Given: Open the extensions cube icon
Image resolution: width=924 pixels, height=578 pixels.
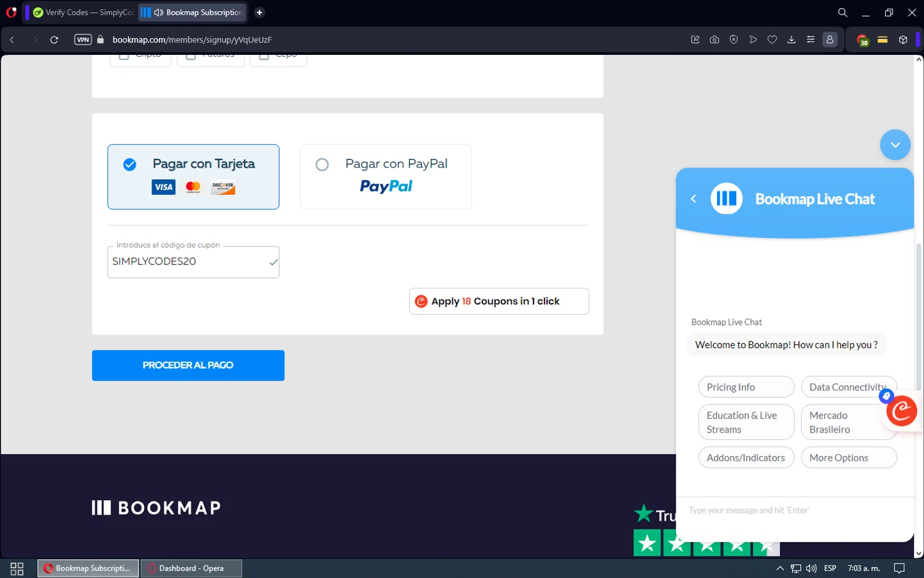Looking at the screenshot, I should [903, 39].
